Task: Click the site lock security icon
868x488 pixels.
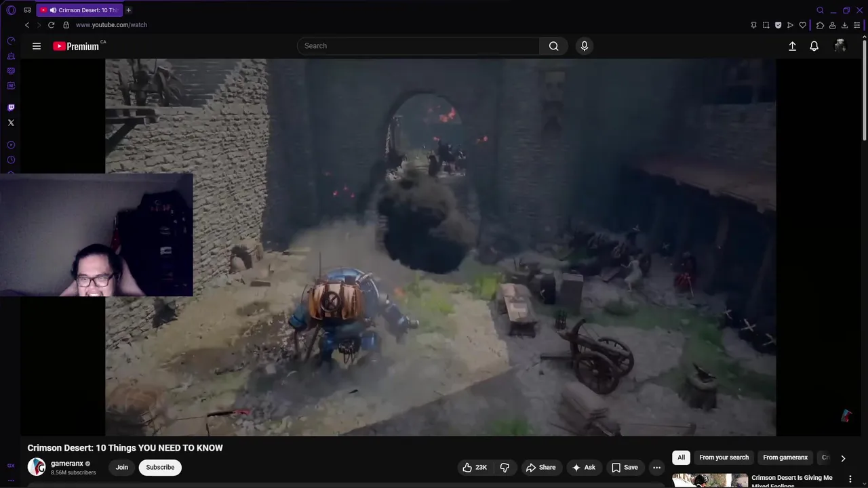Action: pyautogui.click(x=66, y=25)
